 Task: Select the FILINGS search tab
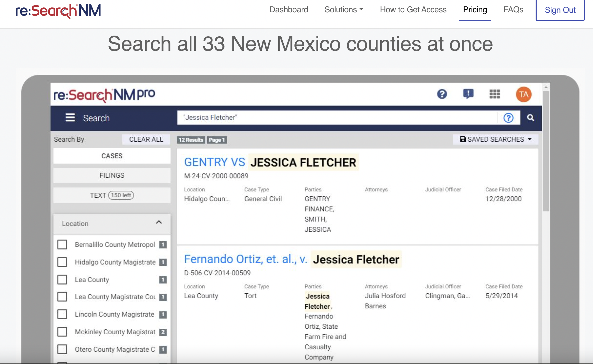(112, 175)
